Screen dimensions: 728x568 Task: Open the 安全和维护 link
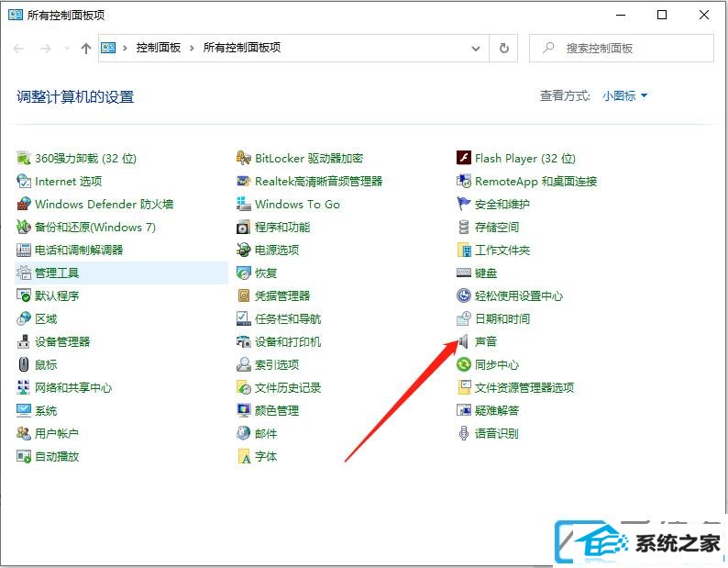[x=502, y=204]
